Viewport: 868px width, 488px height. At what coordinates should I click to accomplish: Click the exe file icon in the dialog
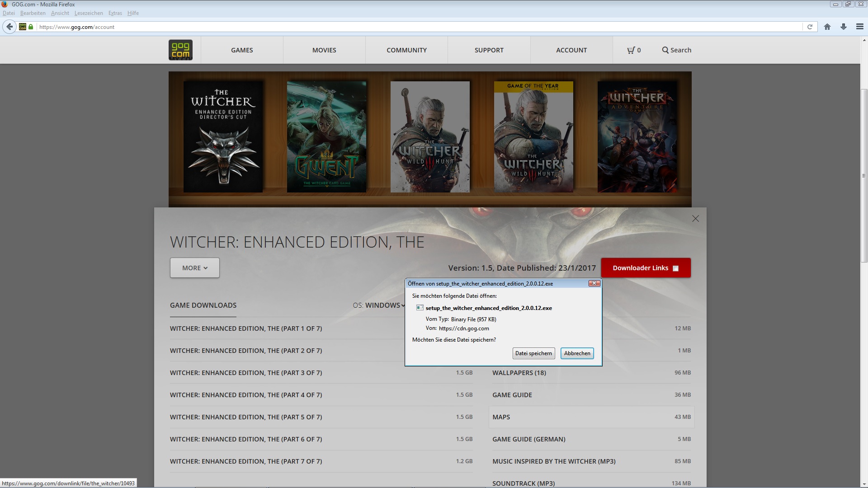420,308
